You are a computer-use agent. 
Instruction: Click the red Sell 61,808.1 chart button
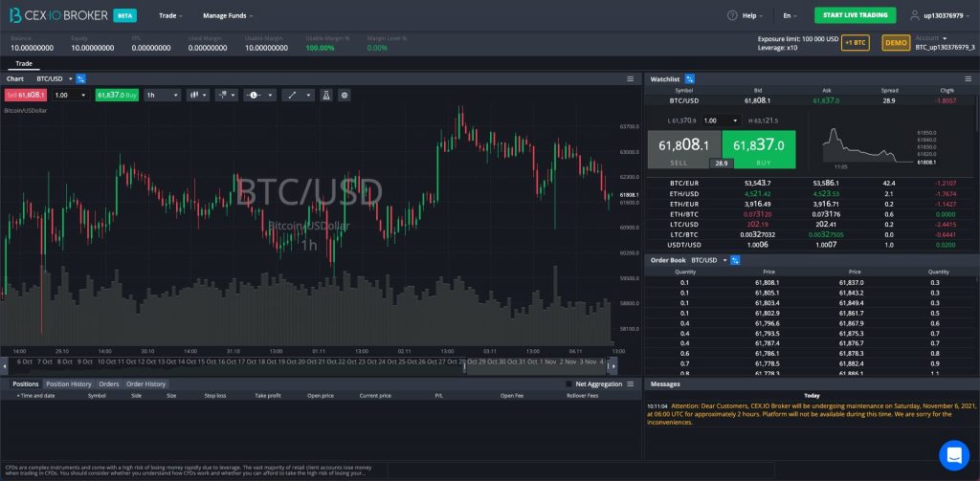(x=25, y=95)
